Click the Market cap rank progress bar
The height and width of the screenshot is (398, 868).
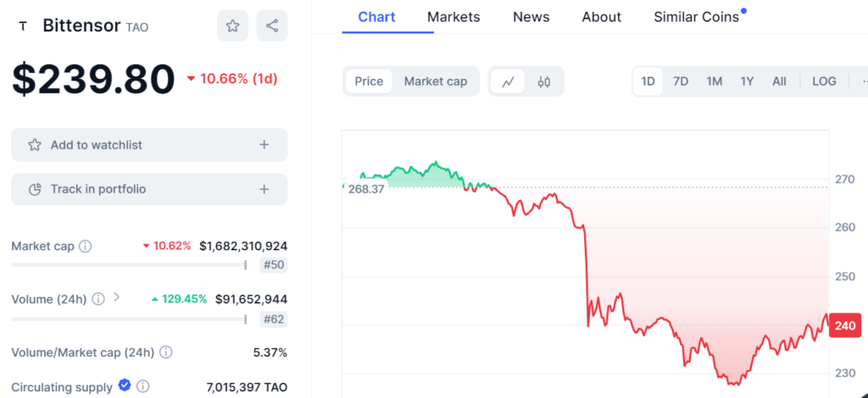pyautogui.click(x=129, y=266)
